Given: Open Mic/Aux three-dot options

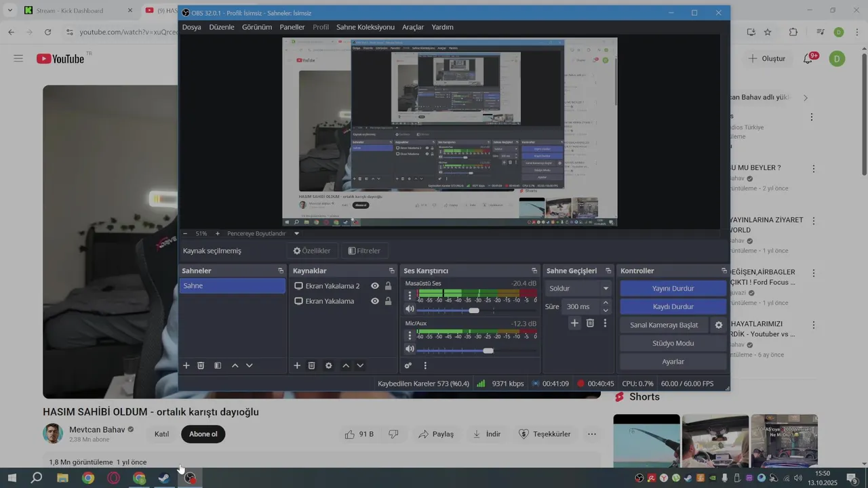Looking at the screenshot, I should [x=410, y=335].
